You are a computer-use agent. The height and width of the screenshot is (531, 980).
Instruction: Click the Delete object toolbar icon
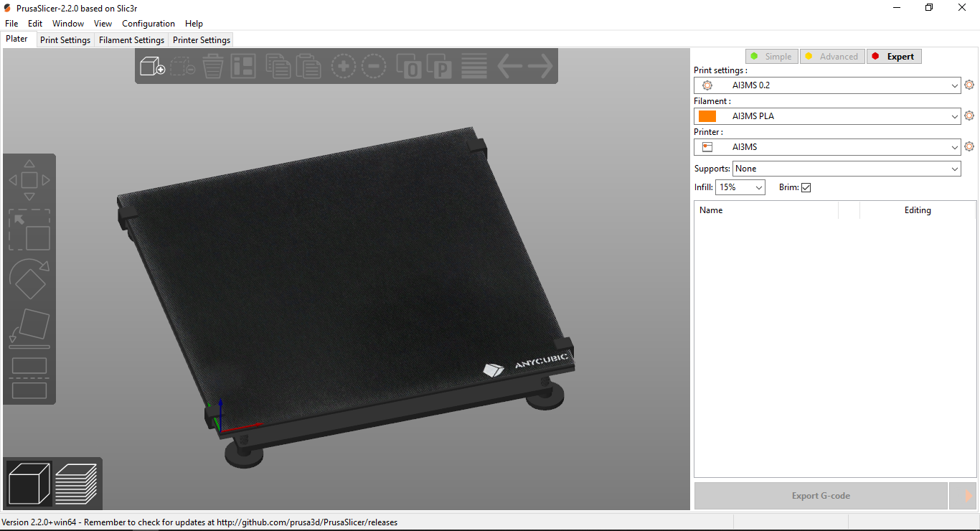coord(183,67)
